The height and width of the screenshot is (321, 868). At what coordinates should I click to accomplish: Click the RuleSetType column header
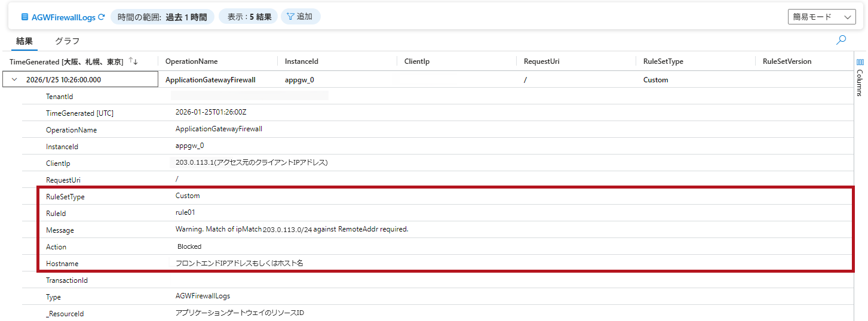point(663,61)
